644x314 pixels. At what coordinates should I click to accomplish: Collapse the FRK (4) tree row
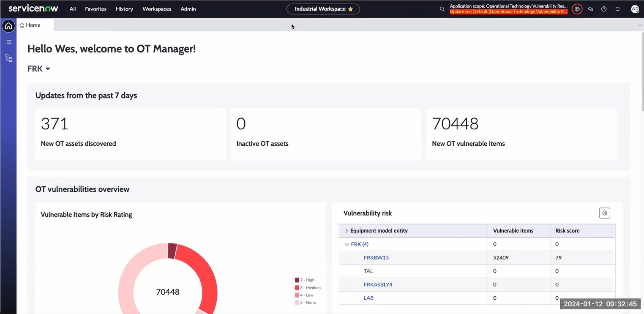coord(347,244)
